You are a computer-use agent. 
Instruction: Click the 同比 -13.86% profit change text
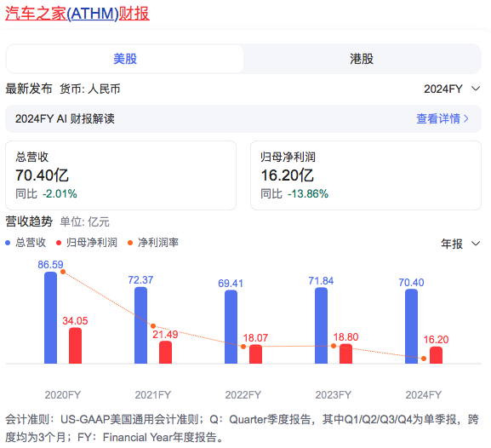(294, 193)
